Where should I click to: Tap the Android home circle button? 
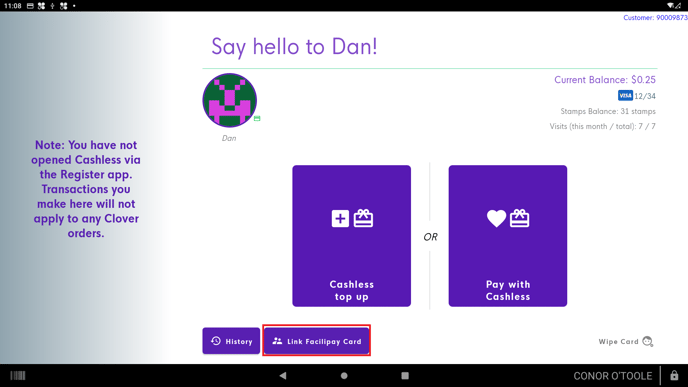[x=344, y=376]
